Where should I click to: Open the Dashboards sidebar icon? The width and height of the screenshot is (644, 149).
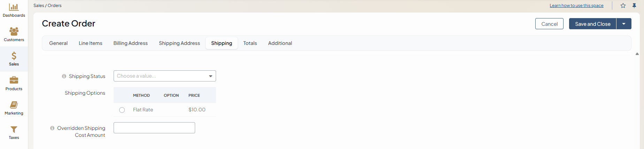coord(14,7)
